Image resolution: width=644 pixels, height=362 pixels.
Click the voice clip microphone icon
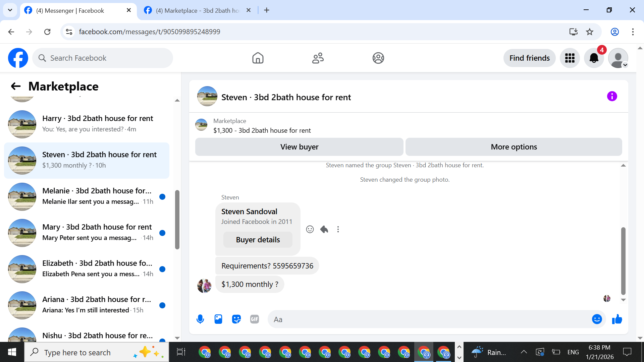200,319
